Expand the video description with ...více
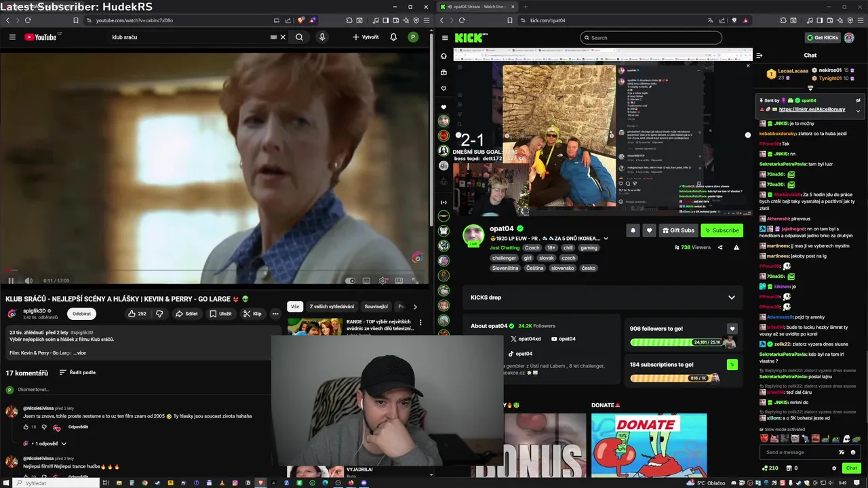The image size is (868, 488). pyautogui.click(x=81, y=352)
